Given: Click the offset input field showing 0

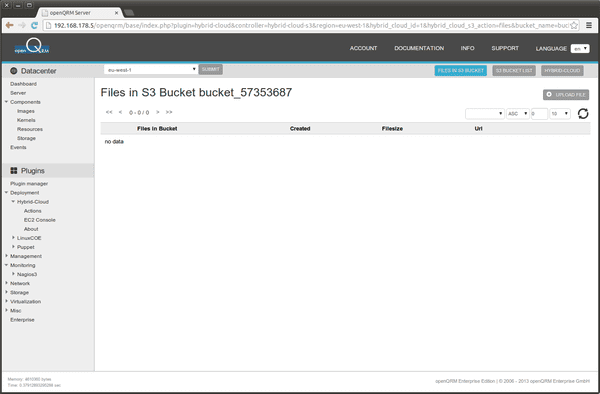Looking at the screenshot, I should [x=539, y=114].
